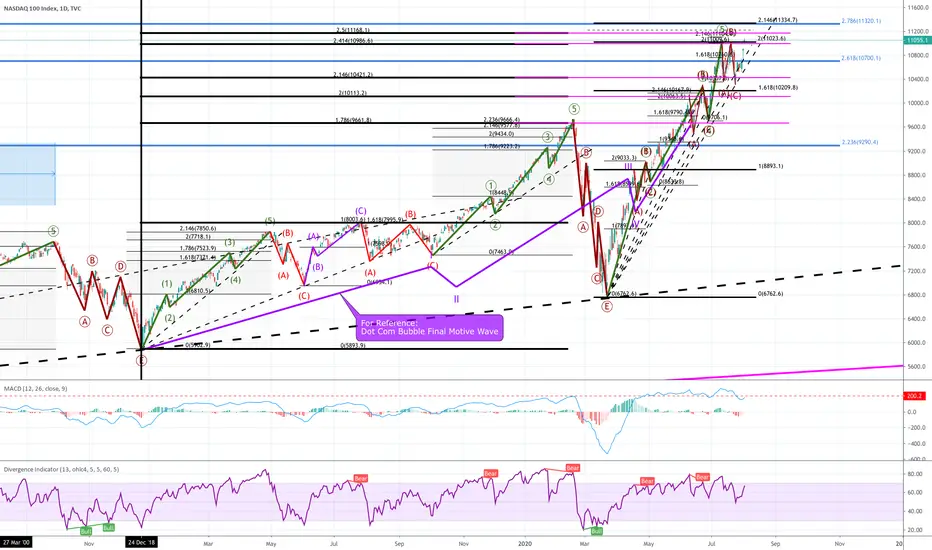This screenshot has width=932, height=550.
Task: Click the blue 2.786(11320.1) Fibonacci label
Action: (861, 21)
